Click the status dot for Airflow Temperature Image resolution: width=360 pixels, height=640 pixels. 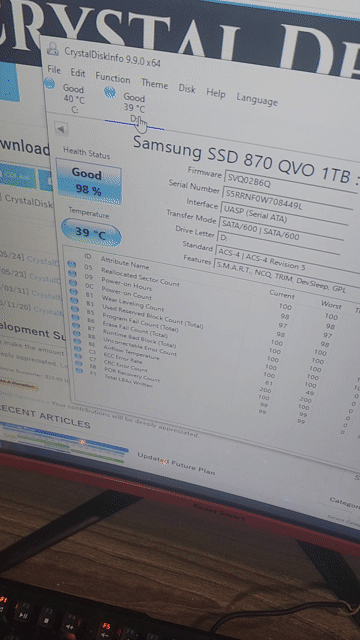[78, 341]
